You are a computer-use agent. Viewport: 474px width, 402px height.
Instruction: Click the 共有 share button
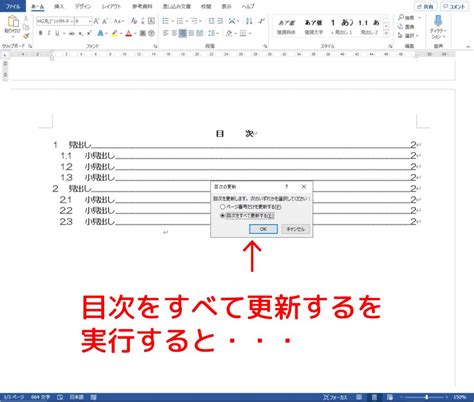pos(426,6)
